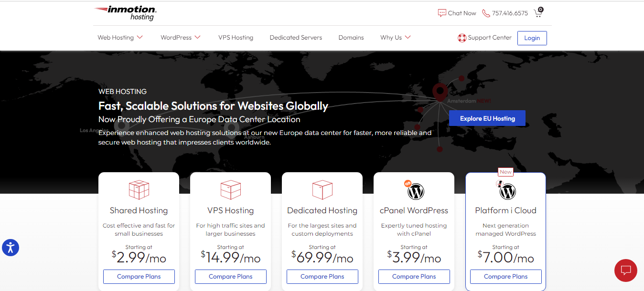Expand the WordPress dropdown menu
Image resolution: width=644 pixels, height=291 pixels.
[180, 38]
